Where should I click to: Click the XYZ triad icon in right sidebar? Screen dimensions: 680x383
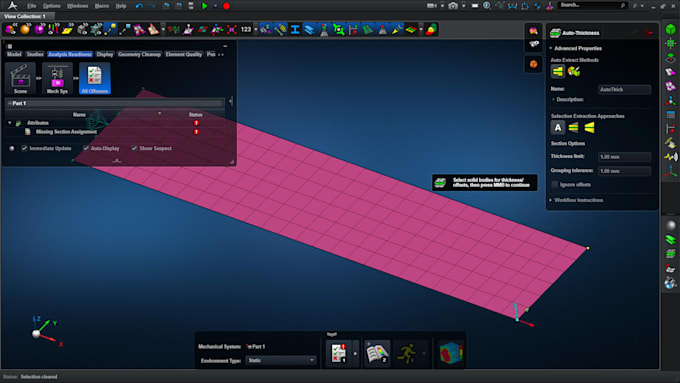(670, 171)
